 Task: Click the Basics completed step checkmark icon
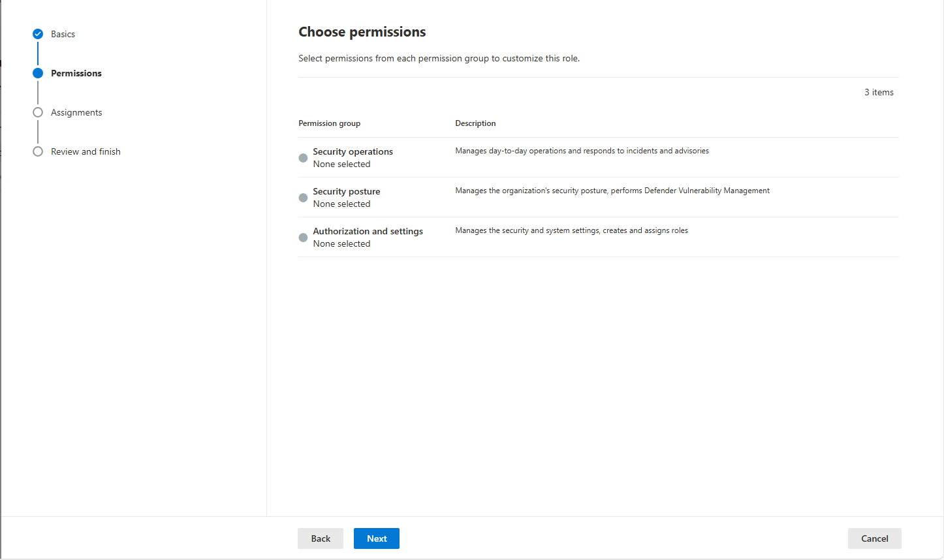pyautogui.click(x=38, y=34)
